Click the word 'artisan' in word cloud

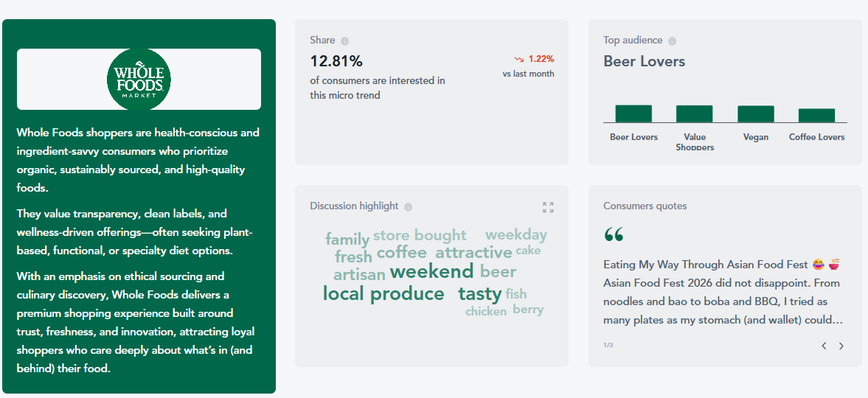click(x=359, y=275)
